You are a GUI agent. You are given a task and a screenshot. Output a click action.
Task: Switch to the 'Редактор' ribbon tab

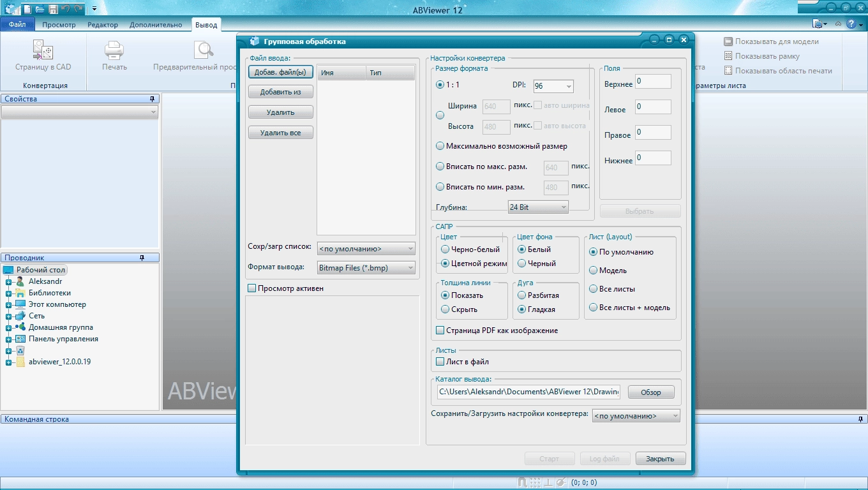[x=103, y=25]
